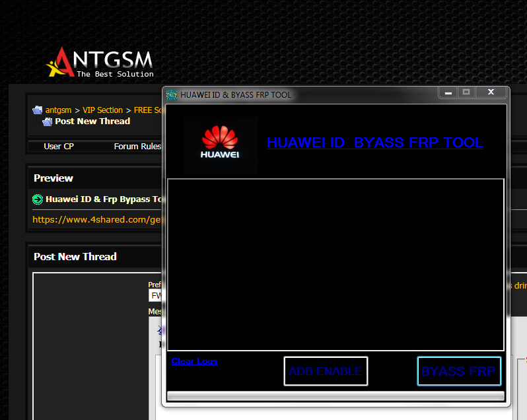The width and height of the screenshot is (527, 420).
Task: Click the ANTGSM logo on the forum
Action: tap(100, 62)
